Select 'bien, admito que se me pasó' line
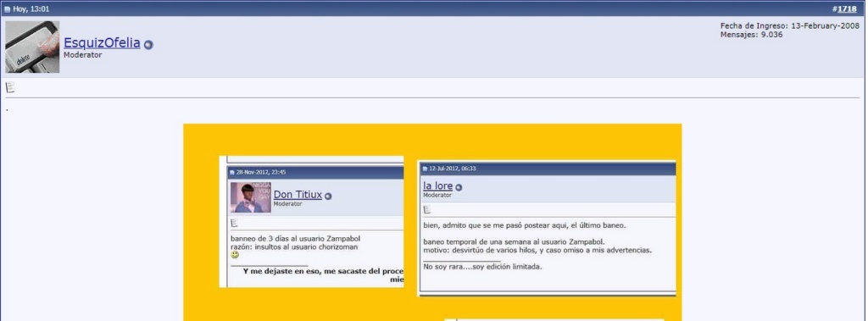This screenshot has width=868, height=321. (x=525, y=225)
